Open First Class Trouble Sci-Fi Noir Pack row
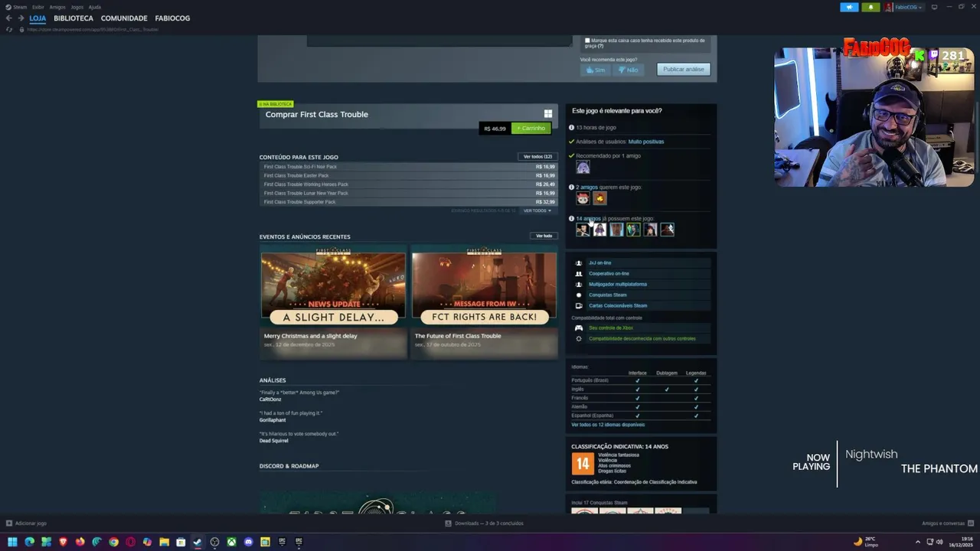 click(x=409, y=167)
